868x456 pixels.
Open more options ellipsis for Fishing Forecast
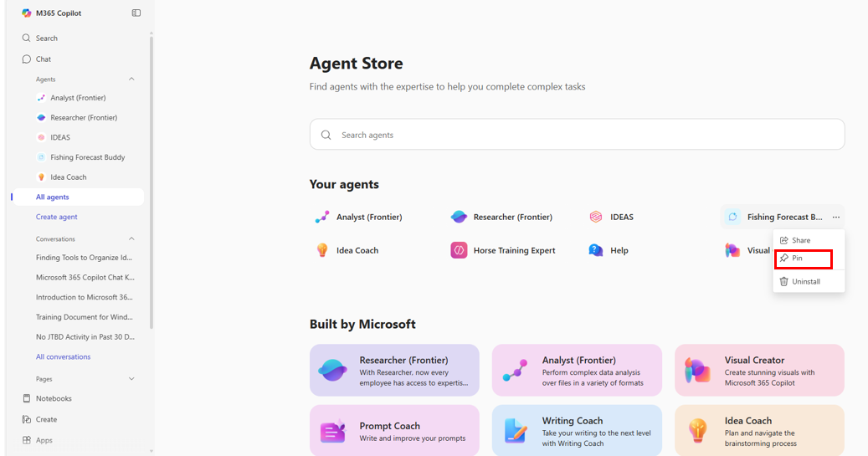(836, 217)
